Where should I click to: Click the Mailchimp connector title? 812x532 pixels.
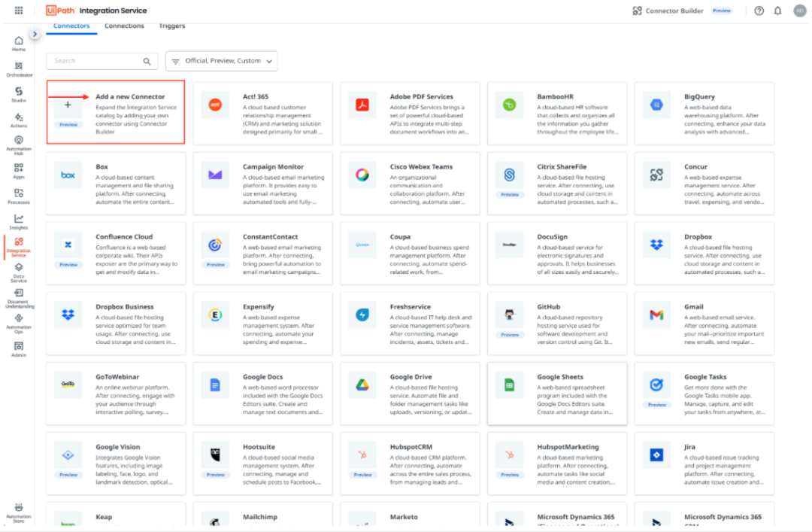pyautogui.click(x=260, y=517)
